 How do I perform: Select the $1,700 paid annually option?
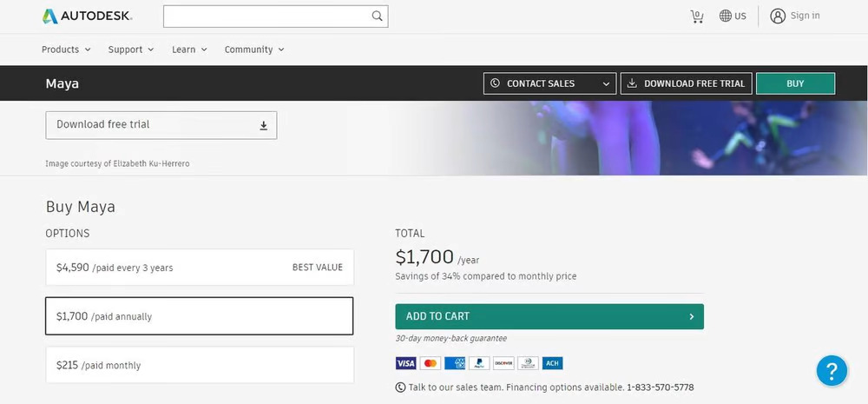[200, 316]
